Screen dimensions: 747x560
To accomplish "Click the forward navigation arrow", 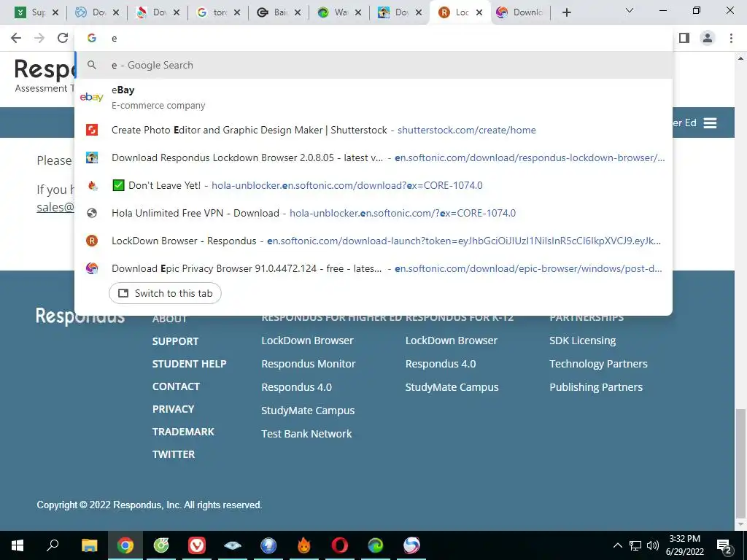I will coord(39,38).
